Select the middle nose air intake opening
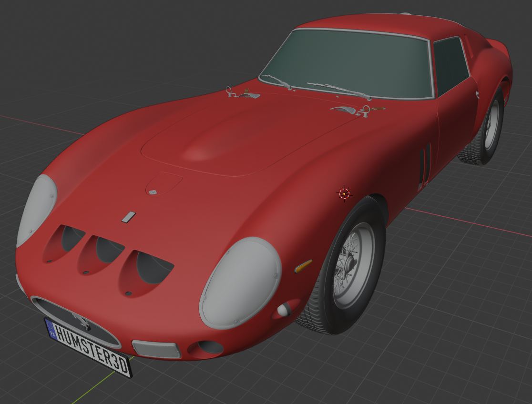532x404 pixels. pyautogui.click(x=102, y=254)
